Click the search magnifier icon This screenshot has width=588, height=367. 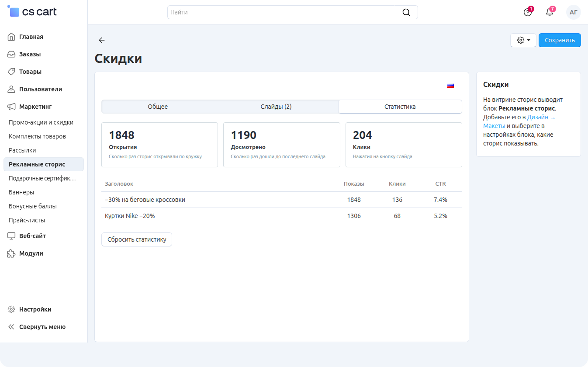click(406, 12)
